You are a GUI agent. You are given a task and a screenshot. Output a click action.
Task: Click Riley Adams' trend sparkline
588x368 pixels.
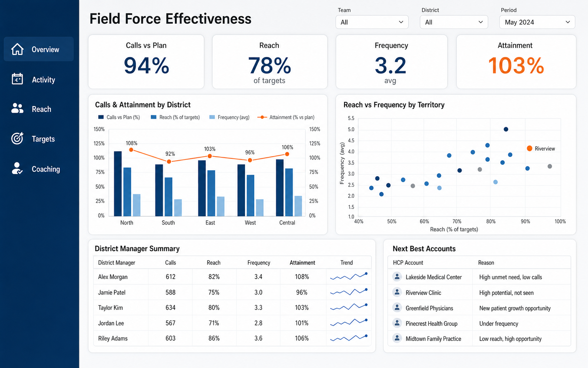tap(349, 338)
